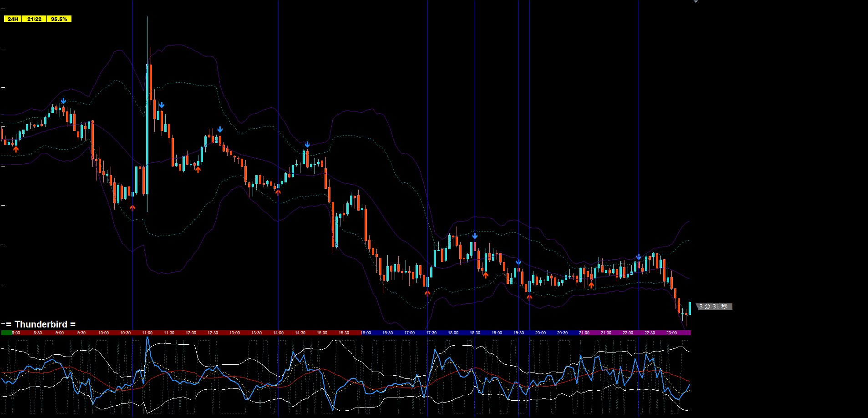Click the 23:00 time label
This screenshot has height=418, width=868.
[x=671, y=333]
